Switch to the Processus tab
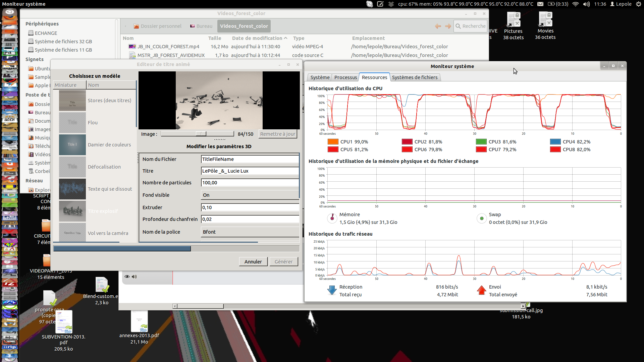Image resolution: width=644 pixels, height=362 pixels. click(x=345, y=77)
